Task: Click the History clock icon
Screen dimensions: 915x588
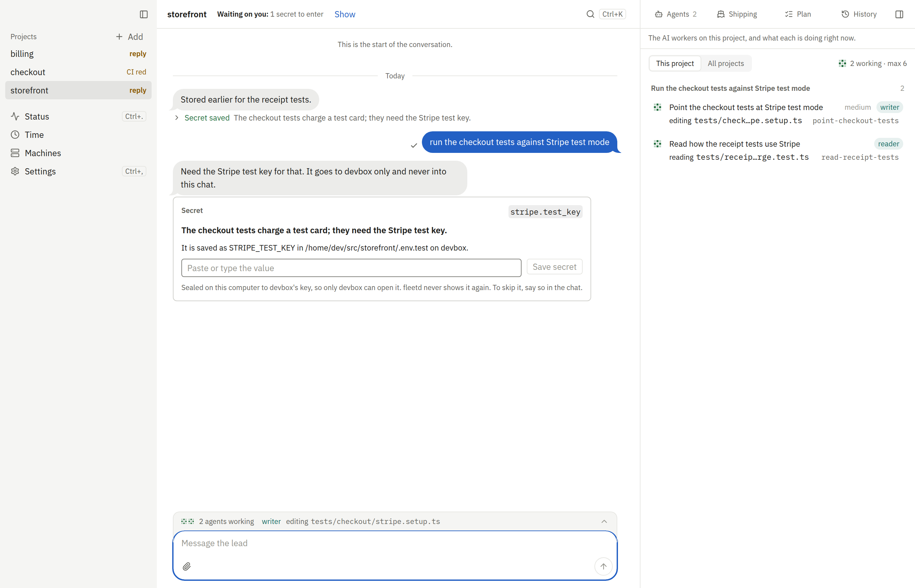Action: click(845, 14)
